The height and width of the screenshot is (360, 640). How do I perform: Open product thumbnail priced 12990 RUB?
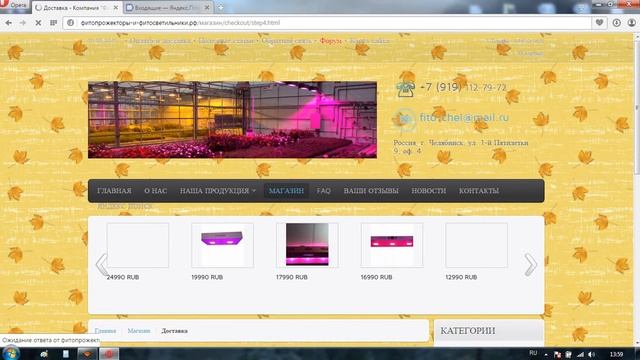[477, 245]
